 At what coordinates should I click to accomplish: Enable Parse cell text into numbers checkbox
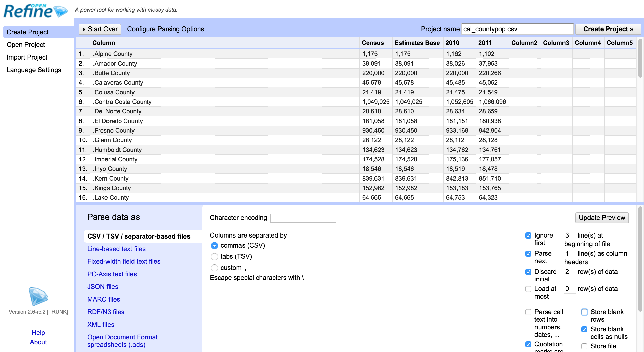tap(528, 312)
